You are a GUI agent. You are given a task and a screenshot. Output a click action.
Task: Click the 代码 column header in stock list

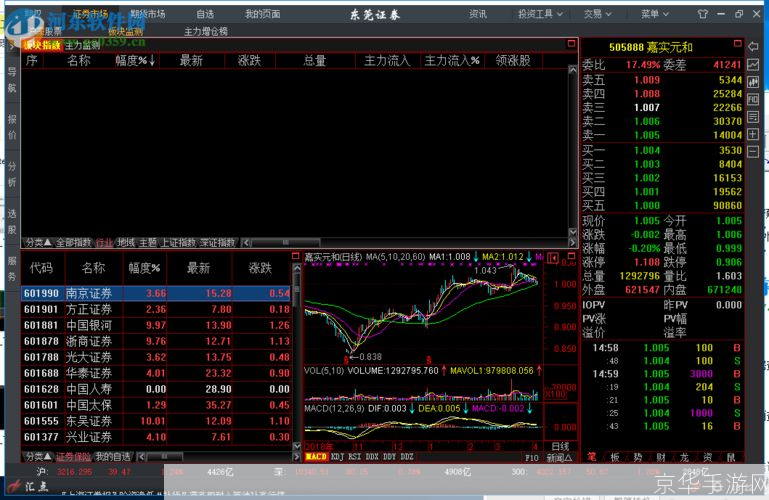(41, 268)
